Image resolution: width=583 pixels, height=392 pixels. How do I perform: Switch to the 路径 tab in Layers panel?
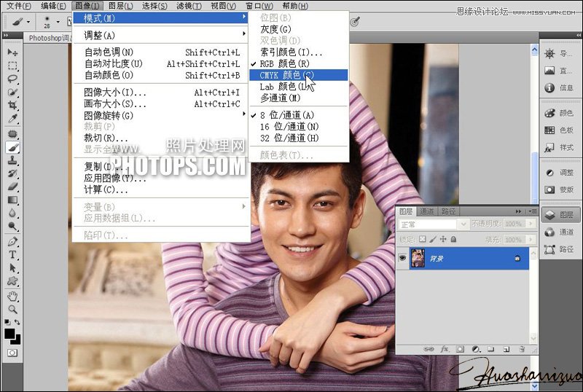[448, 211]
